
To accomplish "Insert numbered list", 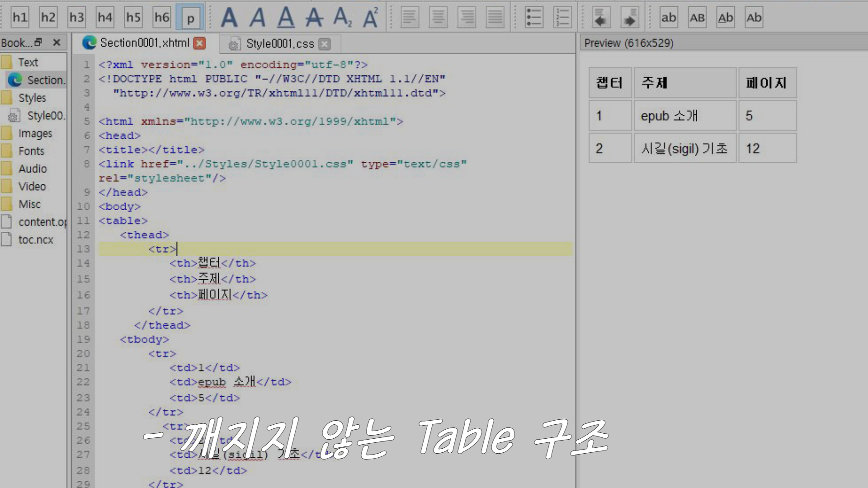I will click(x=562, y=18).
